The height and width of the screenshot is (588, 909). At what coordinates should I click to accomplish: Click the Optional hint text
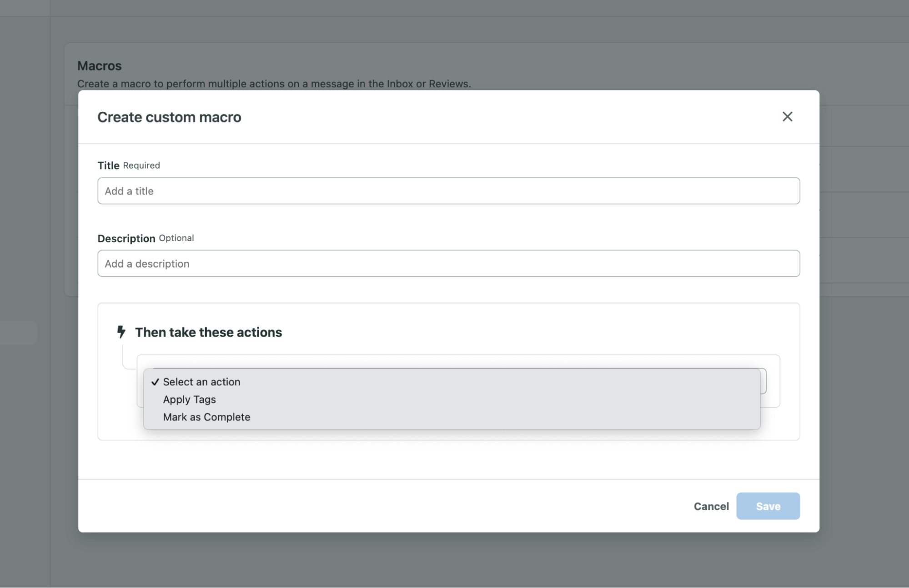coord(176,238)
